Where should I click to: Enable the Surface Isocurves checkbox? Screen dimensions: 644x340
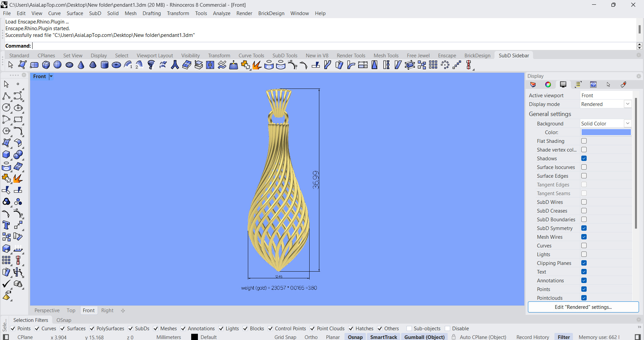pyautogui.click(x=584, y=167)
